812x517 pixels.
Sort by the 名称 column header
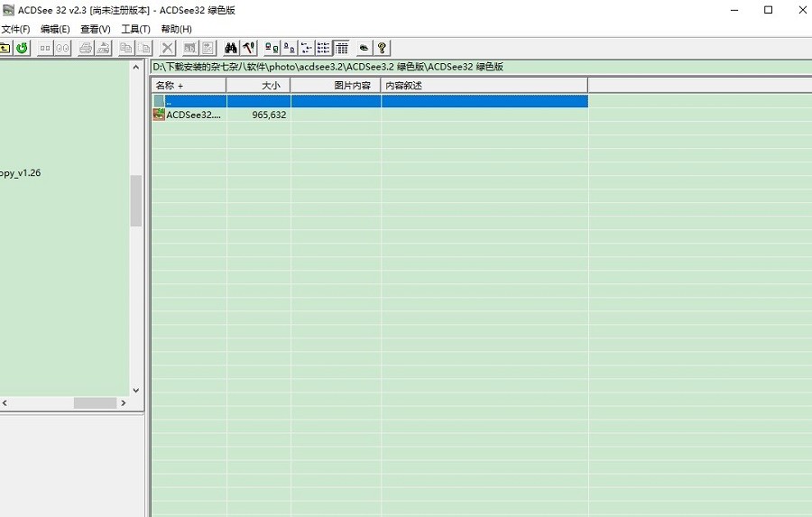coord(189,86)
